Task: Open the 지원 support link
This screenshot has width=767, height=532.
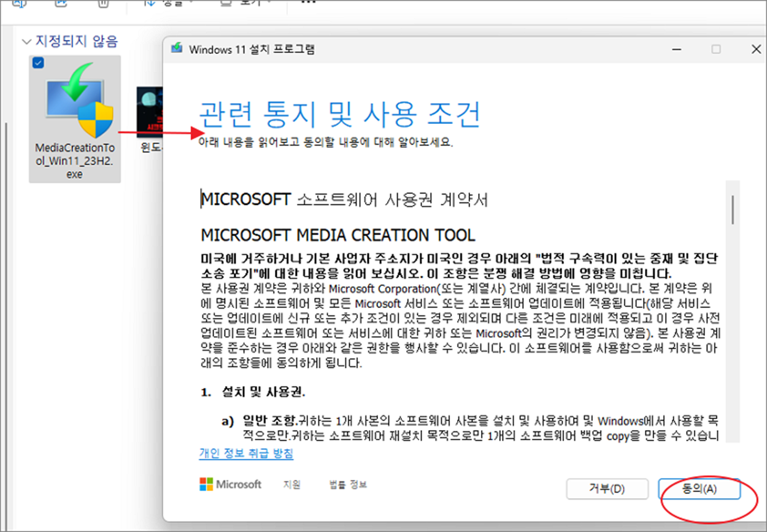Action: (292, 485)
